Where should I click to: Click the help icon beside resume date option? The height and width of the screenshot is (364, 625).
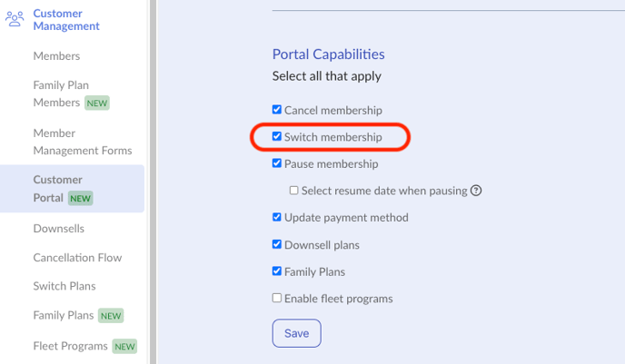[x=476, y=191]
